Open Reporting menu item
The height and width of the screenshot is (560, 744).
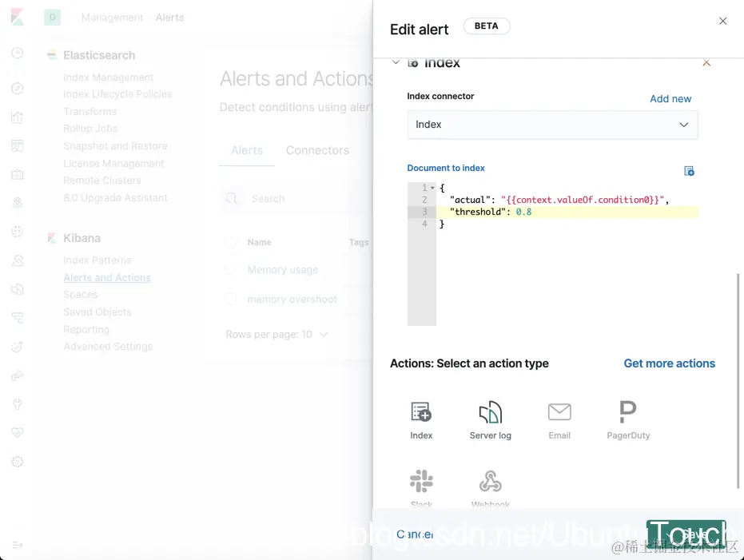(86, 330)
